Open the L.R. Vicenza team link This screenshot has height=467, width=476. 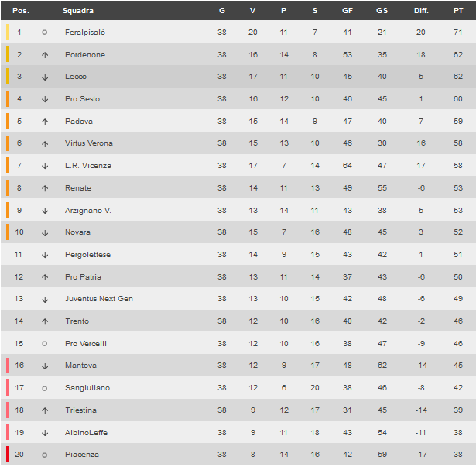point(88,166)
